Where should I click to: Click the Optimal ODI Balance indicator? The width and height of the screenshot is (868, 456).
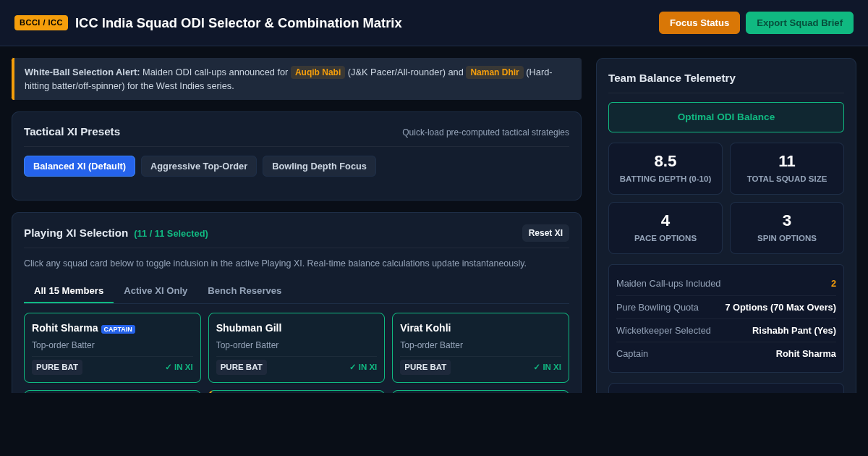point(726,117)
